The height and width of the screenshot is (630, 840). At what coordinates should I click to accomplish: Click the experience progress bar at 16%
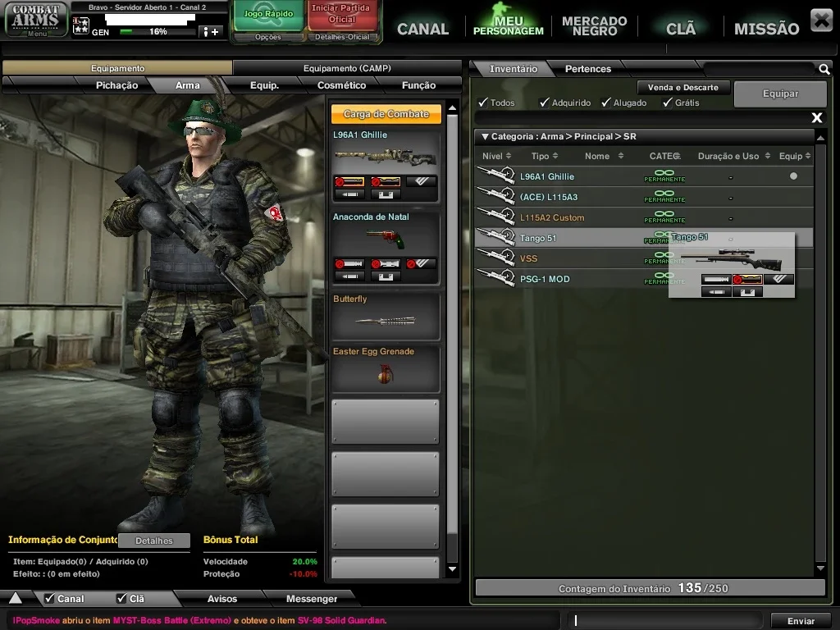click(157, 32)
